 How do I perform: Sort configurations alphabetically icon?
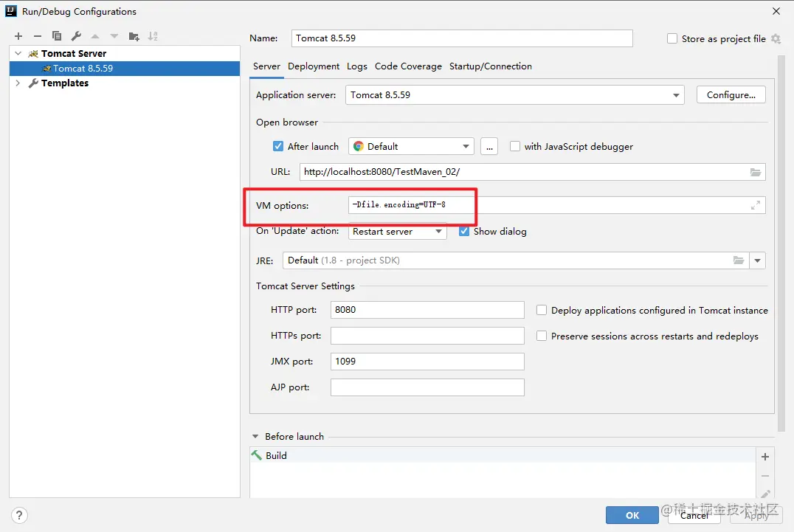[x=153, y=36]
